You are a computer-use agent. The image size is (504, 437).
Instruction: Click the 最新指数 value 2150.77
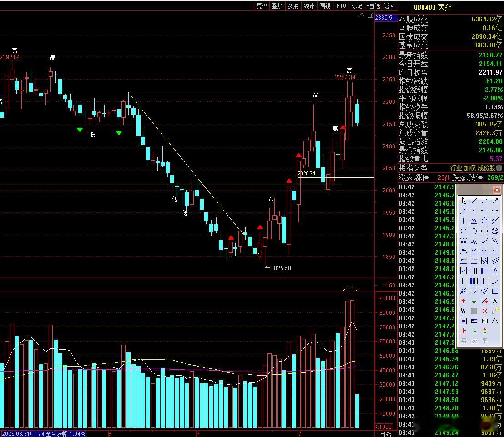490,55
